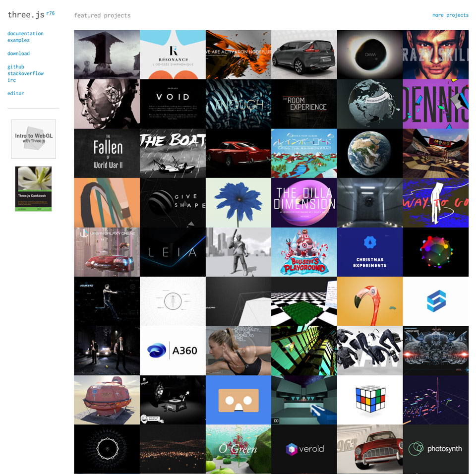Open the realistic Earth globe project

coord(370,153)
